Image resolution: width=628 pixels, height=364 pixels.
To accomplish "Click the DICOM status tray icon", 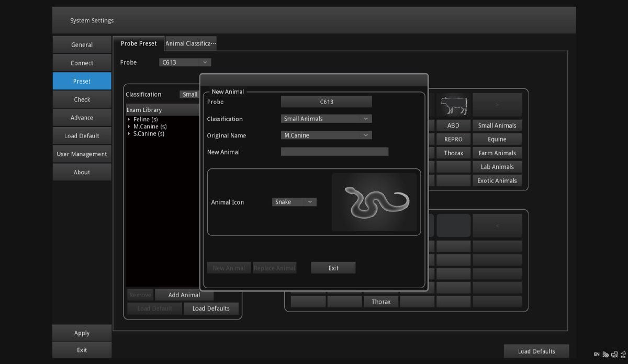I will (x=623, y=354).
